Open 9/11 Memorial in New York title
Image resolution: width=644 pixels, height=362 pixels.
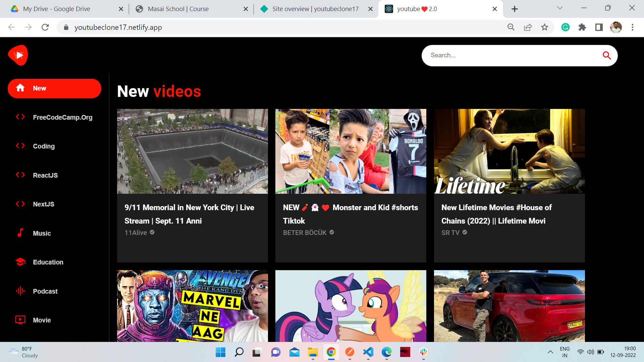point(190,214)
